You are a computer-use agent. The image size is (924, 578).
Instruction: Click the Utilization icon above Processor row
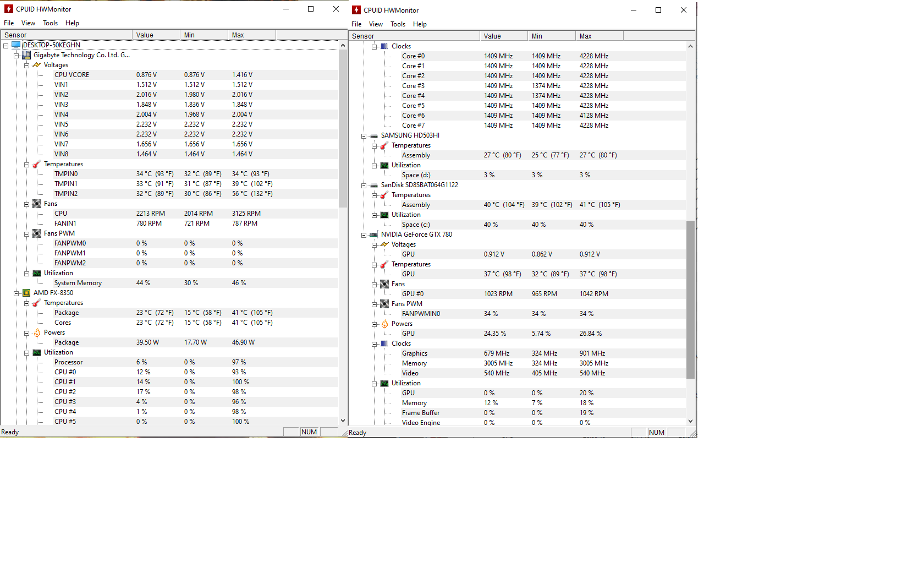[37, 352]
